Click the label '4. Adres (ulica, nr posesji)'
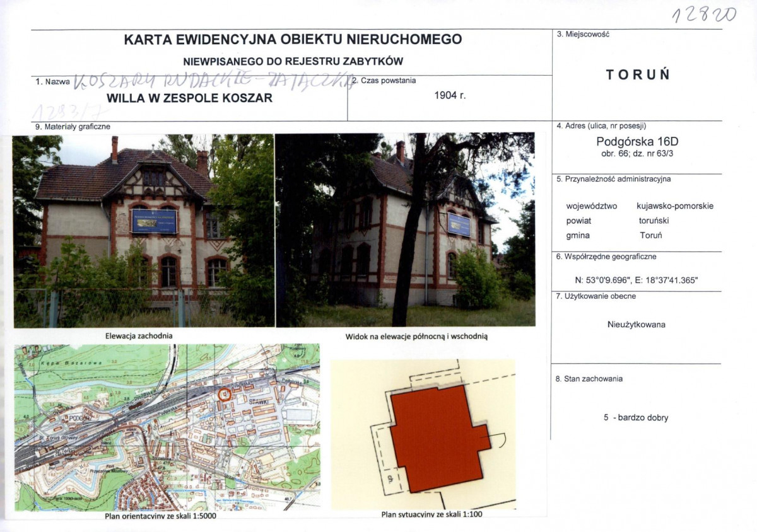Screen dimensions: 757x532 click(x=601, y=126)
